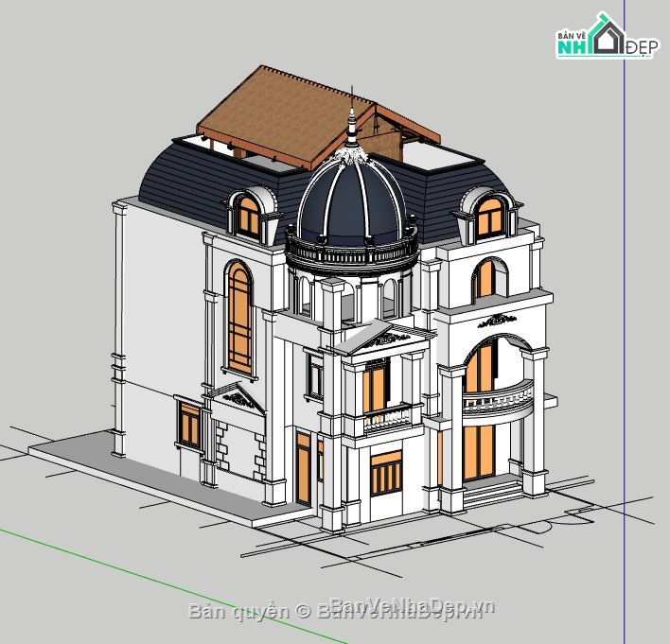This screenshot has height=644, width=670.
Task: Click the curved balcony railing on right side
Action: tap(497, 401)
